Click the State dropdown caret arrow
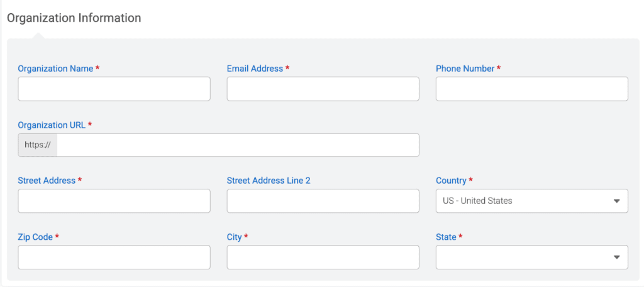Image resolution: width=644 pixels, height=287 pixels. tap(616, 257)
